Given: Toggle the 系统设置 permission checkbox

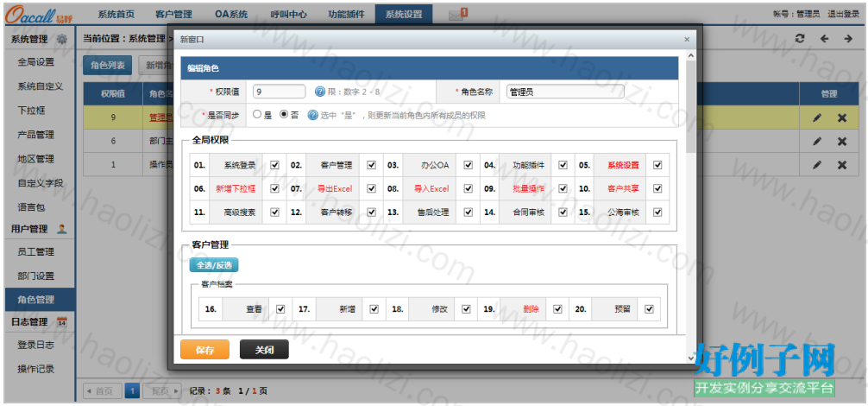Looking at the screenshot, I should 657,165.
